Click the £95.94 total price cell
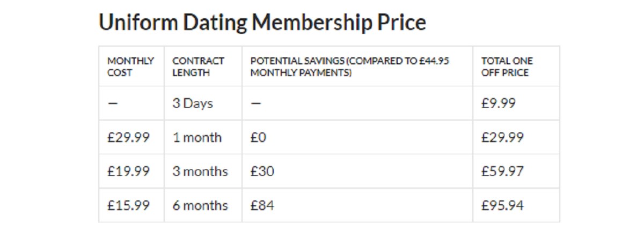The image size is (644, 246). 502,205
